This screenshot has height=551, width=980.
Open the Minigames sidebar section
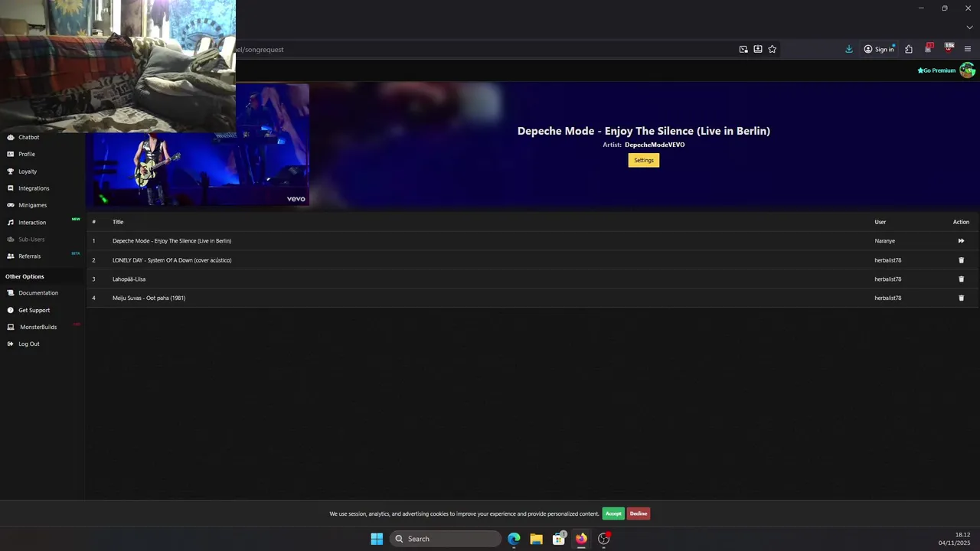coord(32,205)
